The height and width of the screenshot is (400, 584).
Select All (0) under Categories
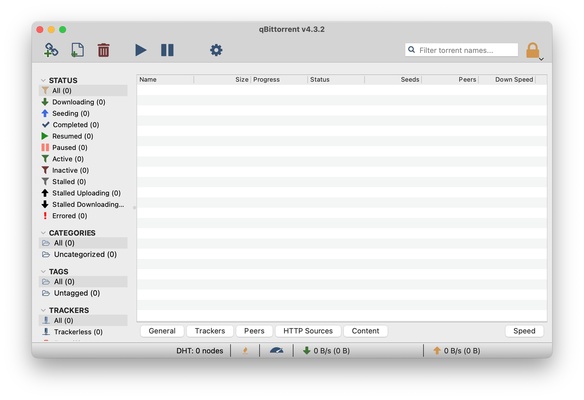coord(83,243)
